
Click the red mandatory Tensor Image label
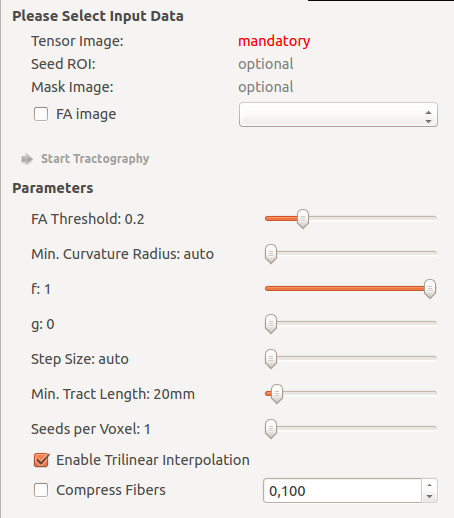click(274, 41)
